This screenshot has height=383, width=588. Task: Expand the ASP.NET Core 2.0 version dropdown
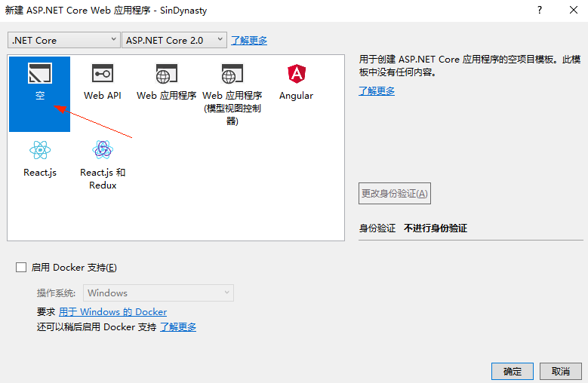tap(174, 40)
